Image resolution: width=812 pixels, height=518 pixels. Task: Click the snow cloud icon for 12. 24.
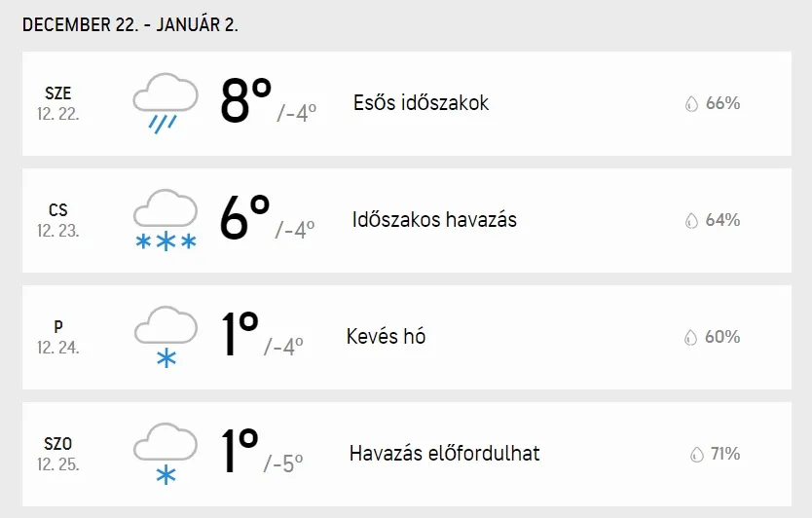coord(165,337)
